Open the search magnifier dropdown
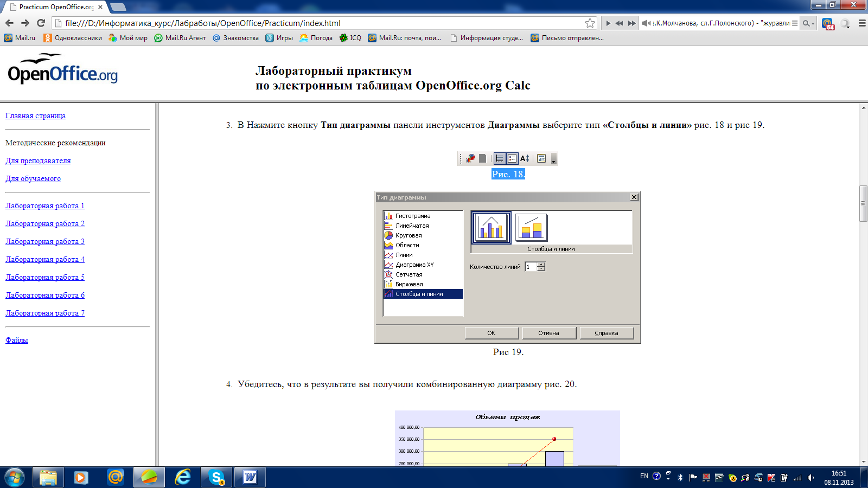 click(808, 23)
